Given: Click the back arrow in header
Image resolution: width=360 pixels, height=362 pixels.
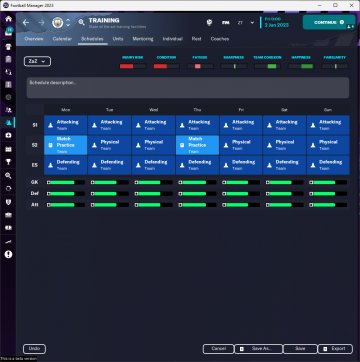Looking at the screenshot, I should tap(26, 23).
